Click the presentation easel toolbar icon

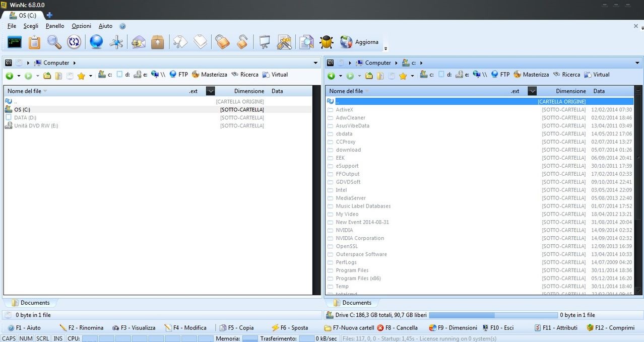tap(264, 42)
